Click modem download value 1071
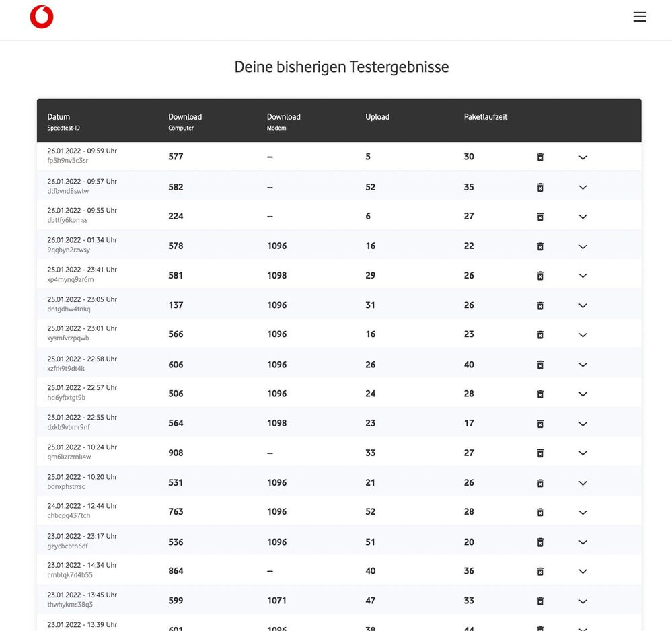This screenshot has height=631, width=672. 277,601
